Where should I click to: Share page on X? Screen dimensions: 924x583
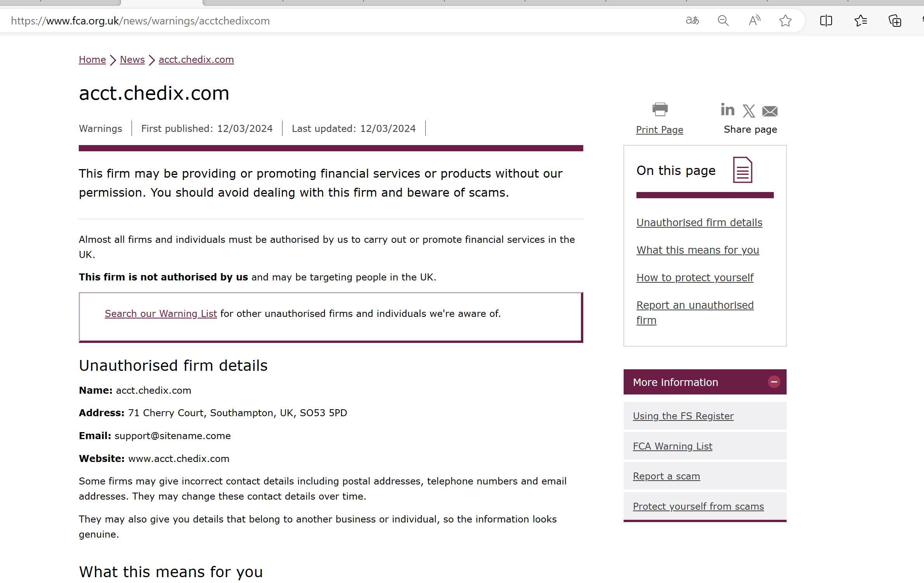tap(749, 111)
